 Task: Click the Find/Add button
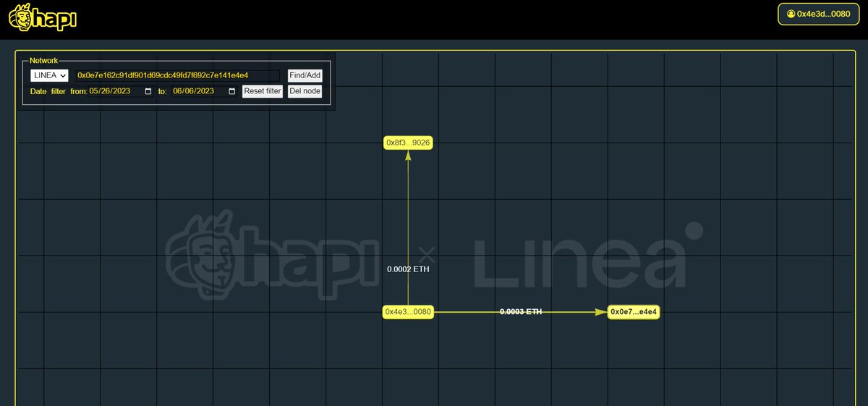coord(305,75)
